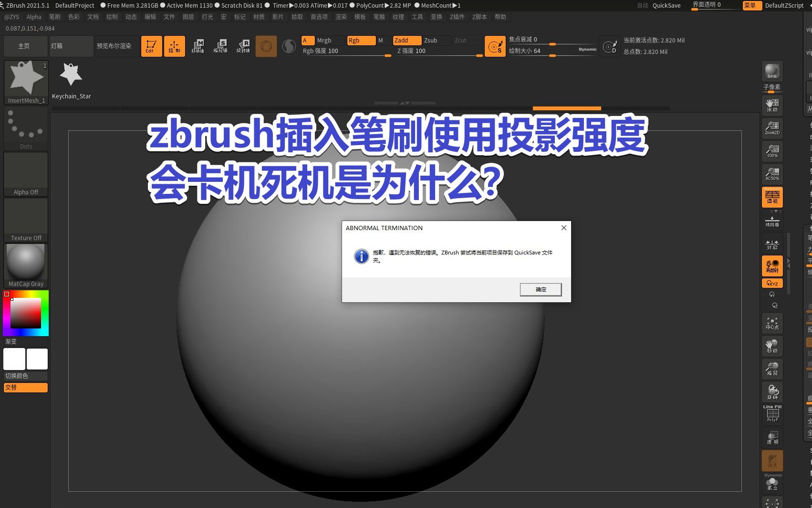Open the 工具 (Tool) menu
The height and width of the screenshot is (508, 812).
[418, 17]
